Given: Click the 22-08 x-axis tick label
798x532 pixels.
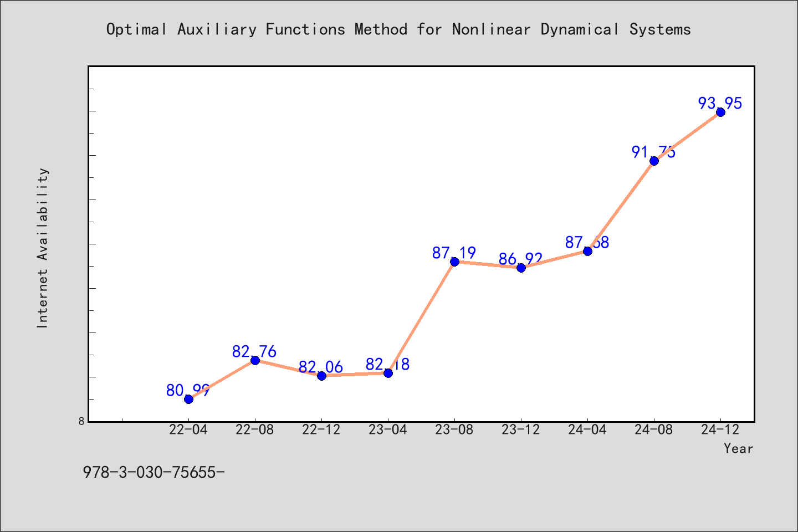Looking at the screenshot, I should coord(255,430).
